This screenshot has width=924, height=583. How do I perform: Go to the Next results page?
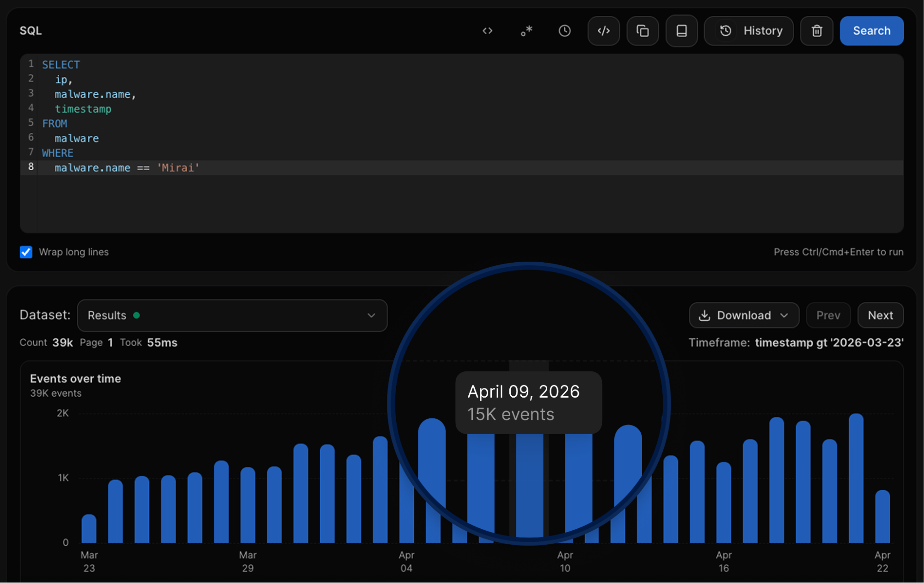[881, 315]
